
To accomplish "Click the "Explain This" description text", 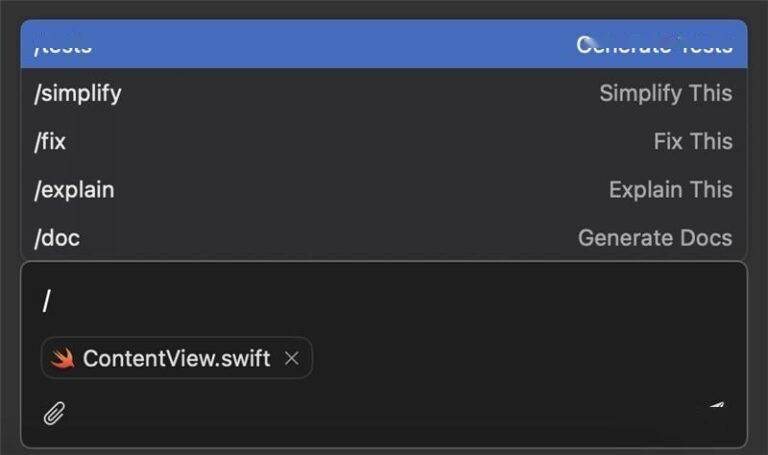I will pos(671,190).
